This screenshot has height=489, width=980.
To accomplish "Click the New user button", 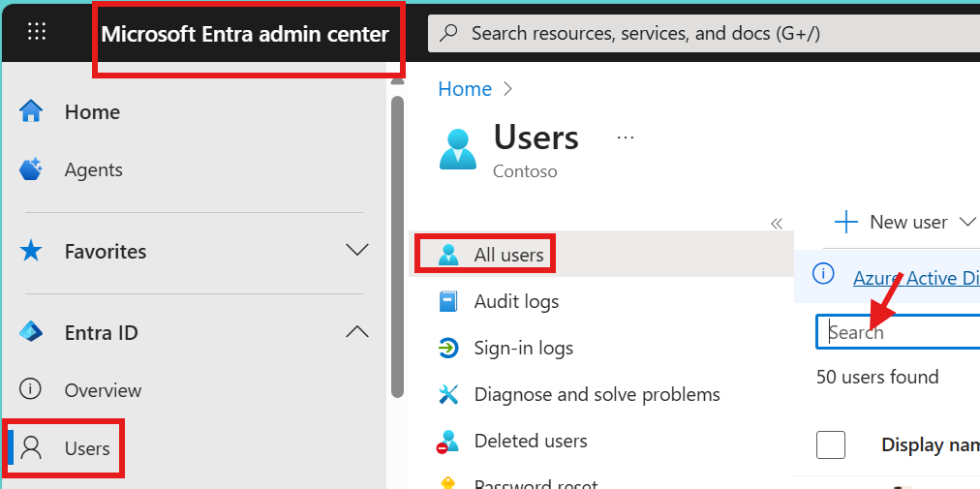I will pos(905,222).
